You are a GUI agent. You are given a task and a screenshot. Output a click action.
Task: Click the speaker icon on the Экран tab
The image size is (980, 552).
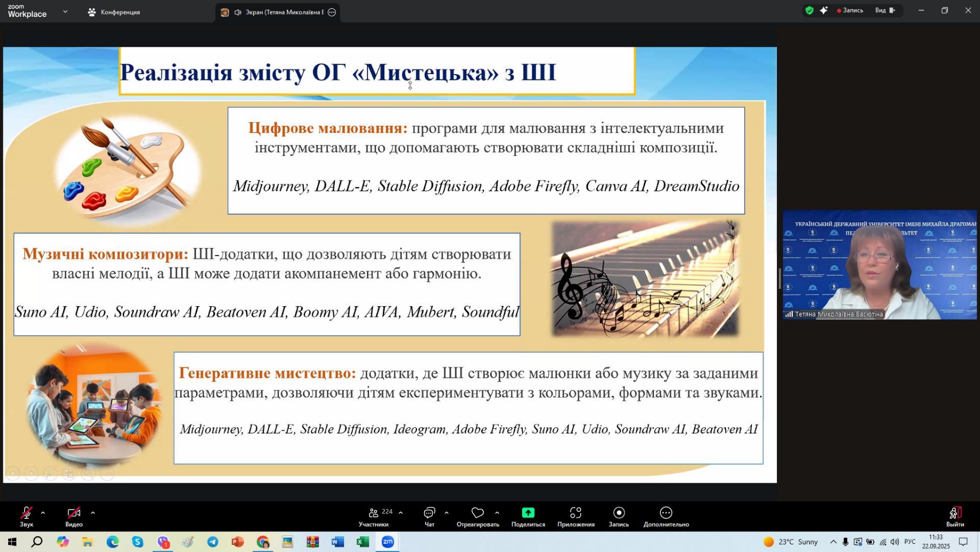(238, 12)
